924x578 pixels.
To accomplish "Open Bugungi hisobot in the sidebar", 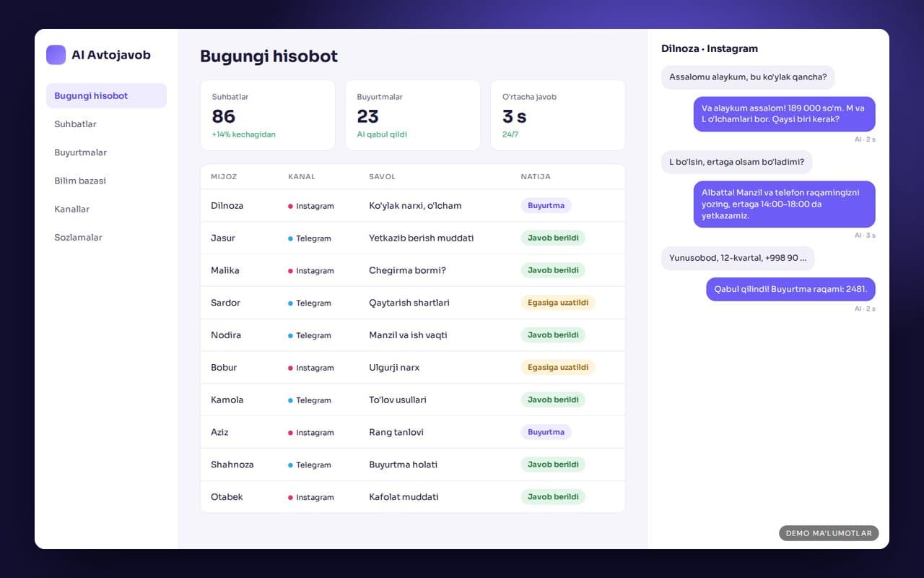I will point(106,95).
